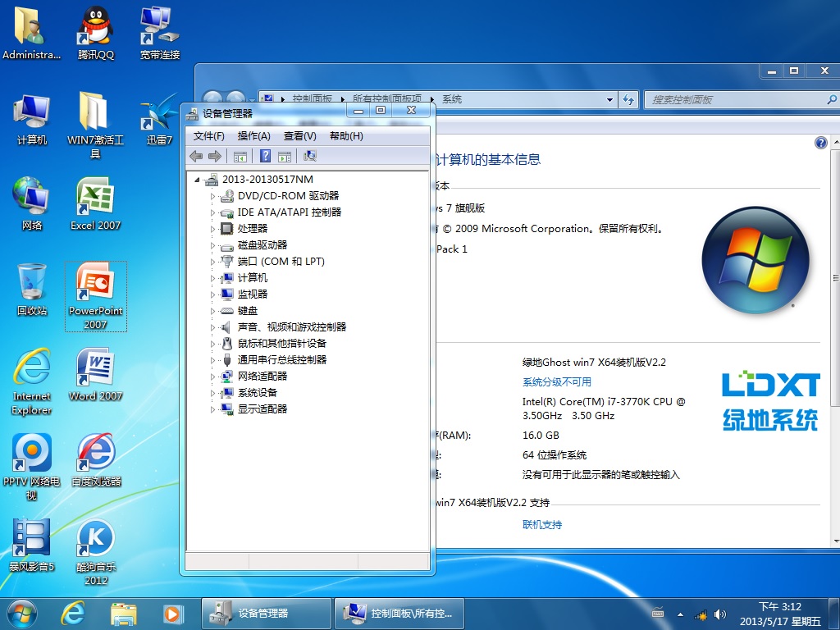Click the show/hide console tree toolbar icon
Viewport: 840px width, 630px height.
click(240, 156)
